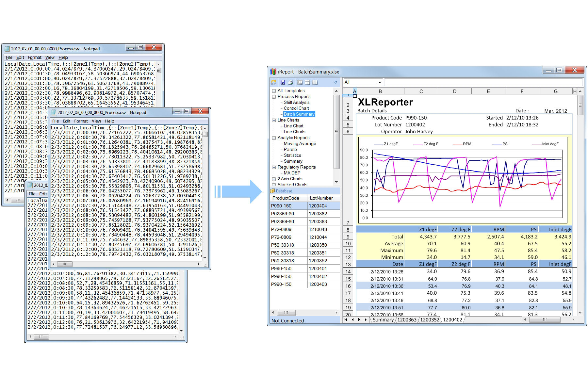Open the Shift Analysis report
This screenshot has width=588, height=392.
[297, 102]
